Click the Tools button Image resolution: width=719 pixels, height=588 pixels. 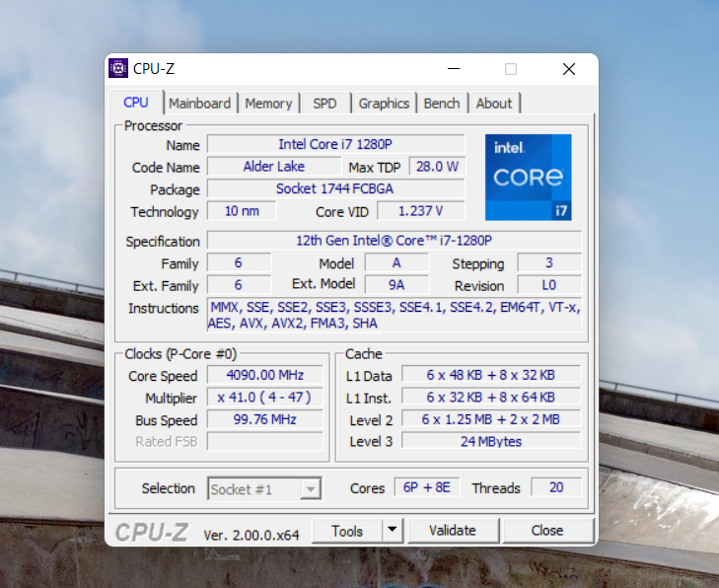(347, 531)
